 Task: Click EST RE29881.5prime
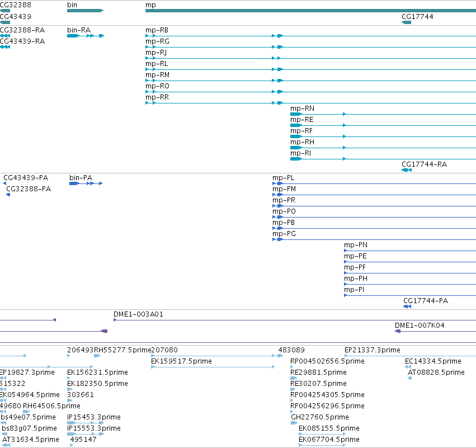(x=318, y=372)
